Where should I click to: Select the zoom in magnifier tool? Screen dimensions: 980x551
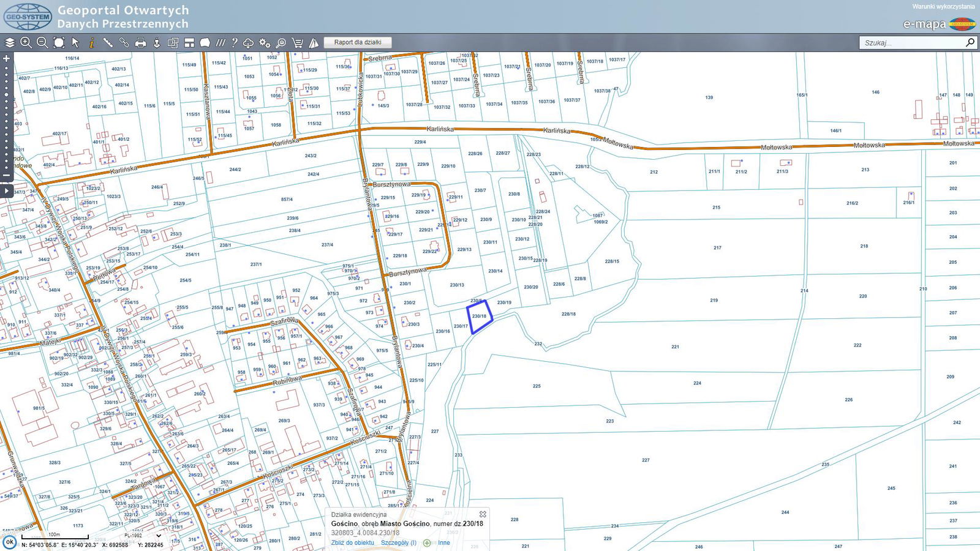26,43
